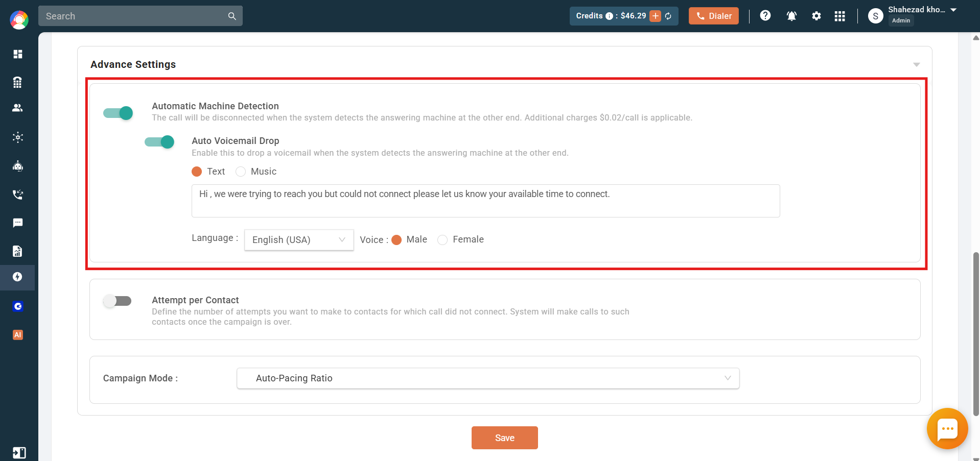The width and height of the screenshot is (980, 461).
Task: Toggle Automatic Machine Detection switch
Action: click(118, 113)
